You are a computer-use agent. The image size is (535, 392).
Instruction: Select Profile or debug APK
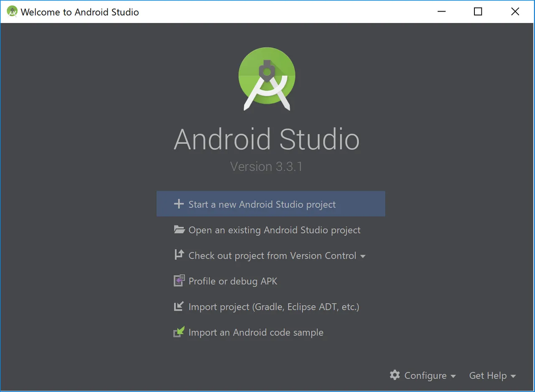coord(271,281)
